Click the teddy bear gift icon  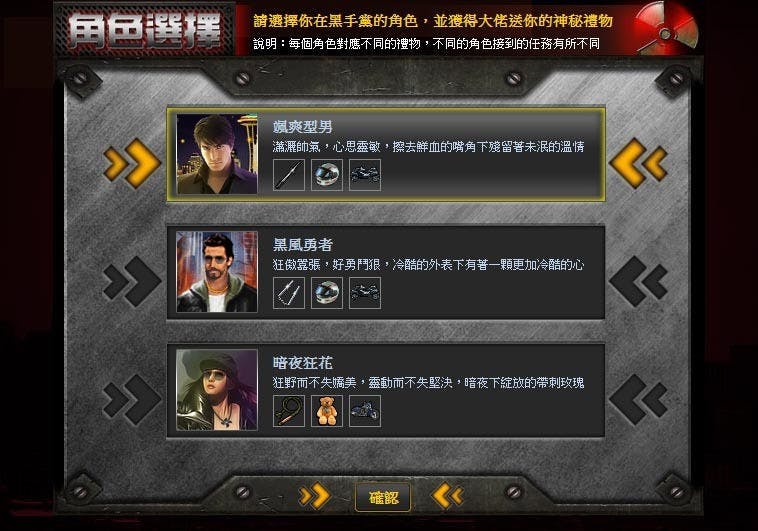327,411
